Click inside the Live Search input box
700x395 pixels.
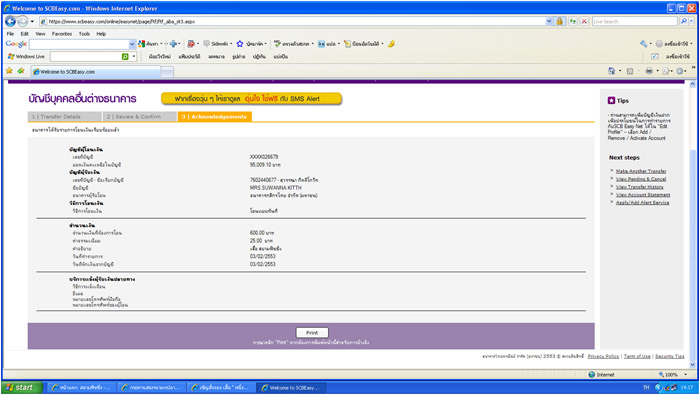pos(634,21)
